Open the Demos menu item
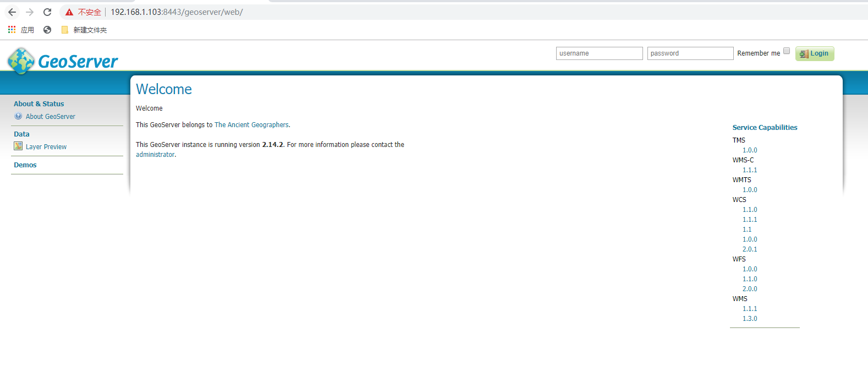 point(25,165)
